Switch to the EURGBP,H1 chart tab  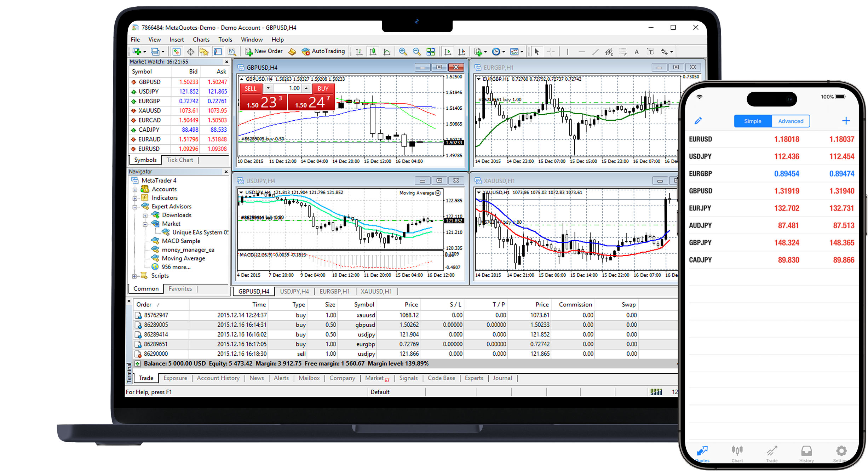[334, 291]
